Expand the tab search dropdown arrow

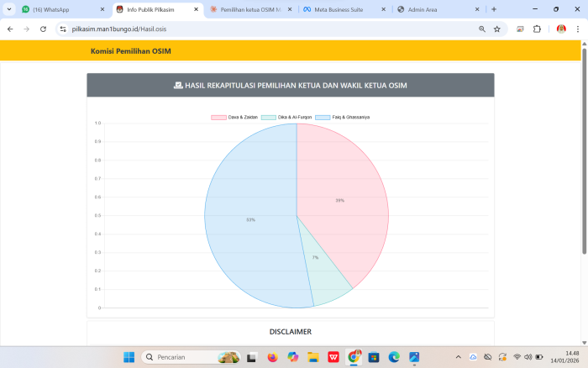coord(9,9)
